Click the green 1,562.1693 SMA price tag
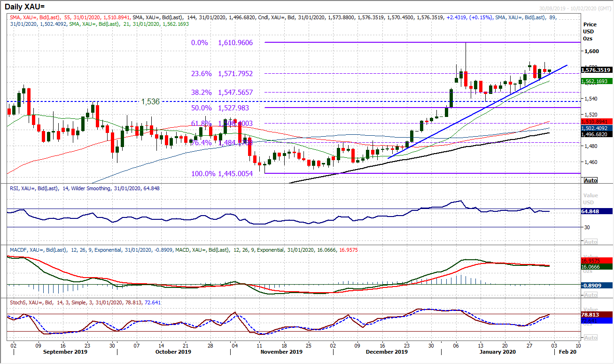The width and height of the screenshot is (614, 364). (x=596, y=80)
